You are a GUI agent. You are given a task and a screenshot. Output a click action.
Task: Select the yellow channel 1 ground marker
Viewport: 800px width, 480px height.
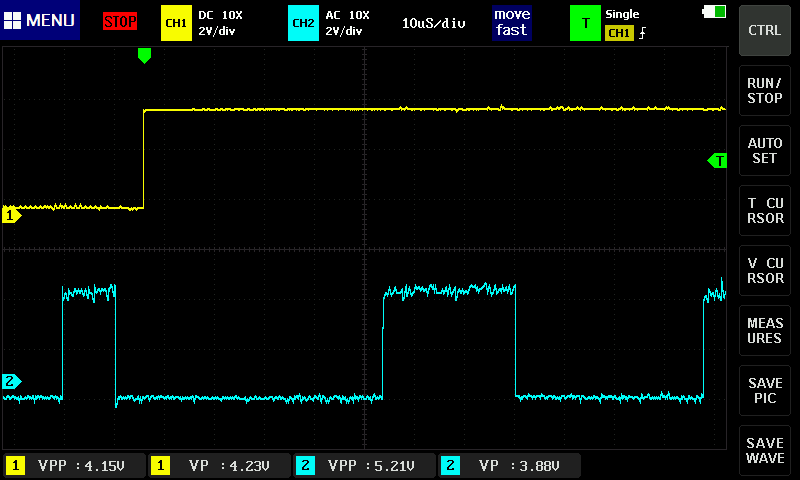point(11,214)
